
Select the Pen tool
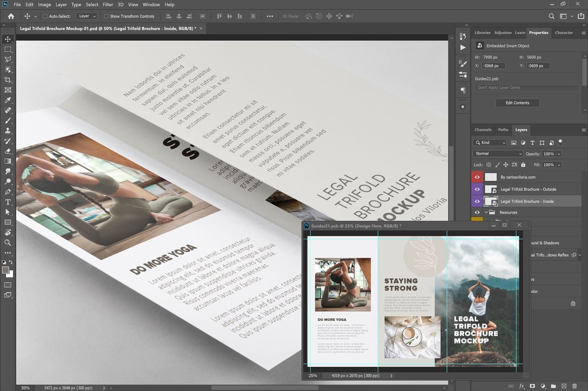(x=8, y=192)
